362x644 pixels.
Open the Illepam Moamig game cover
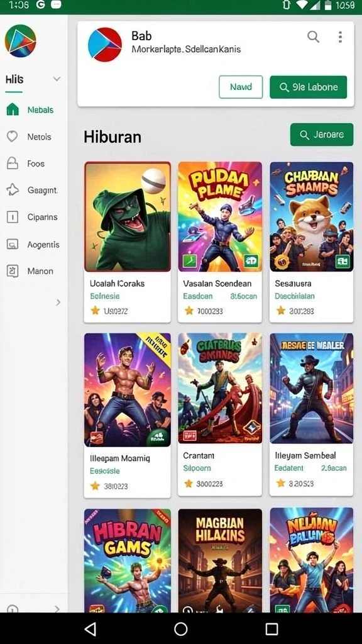point(128,390)
